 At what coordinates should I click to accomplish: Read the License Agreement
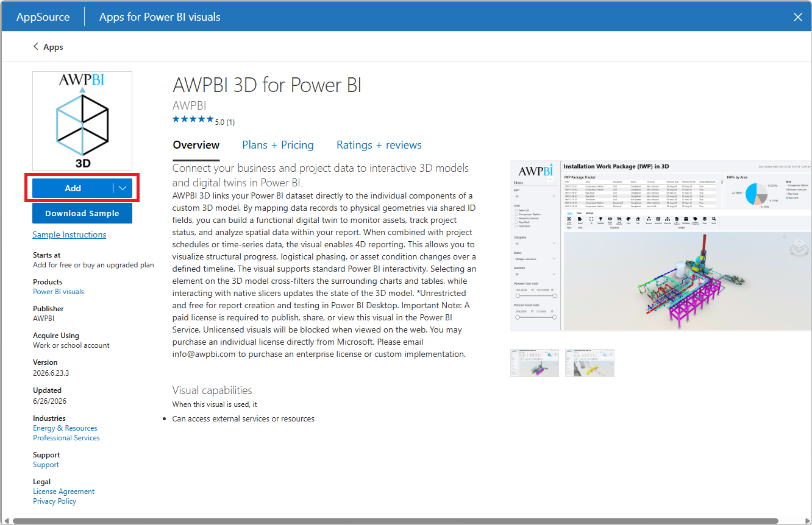tap(64, 492)
